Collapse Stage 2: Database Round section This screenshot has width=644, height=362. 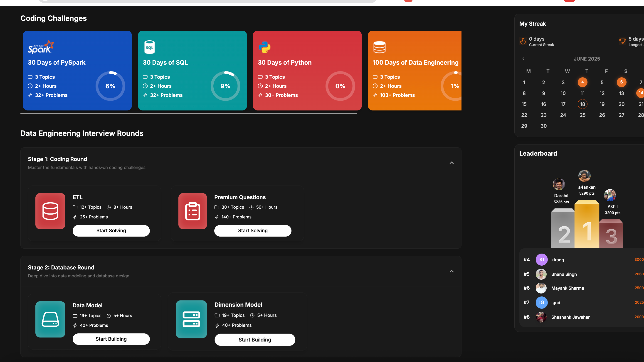pyautogui.click(x=452, y=271)
